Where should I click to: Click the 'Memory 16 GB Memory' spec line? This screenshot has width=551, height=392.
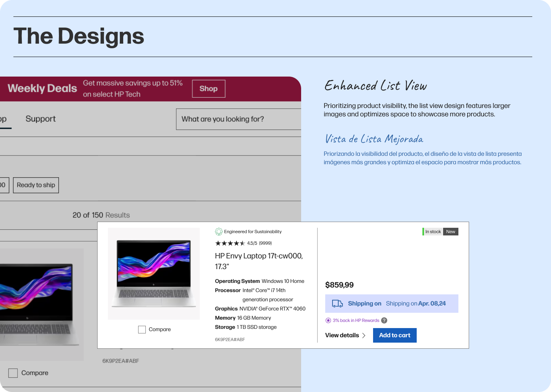point(243,318)
